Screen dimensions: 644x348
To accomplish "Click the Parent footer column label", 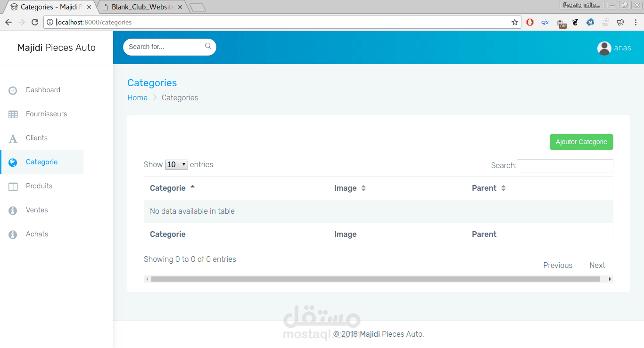I will pos(484,234).
